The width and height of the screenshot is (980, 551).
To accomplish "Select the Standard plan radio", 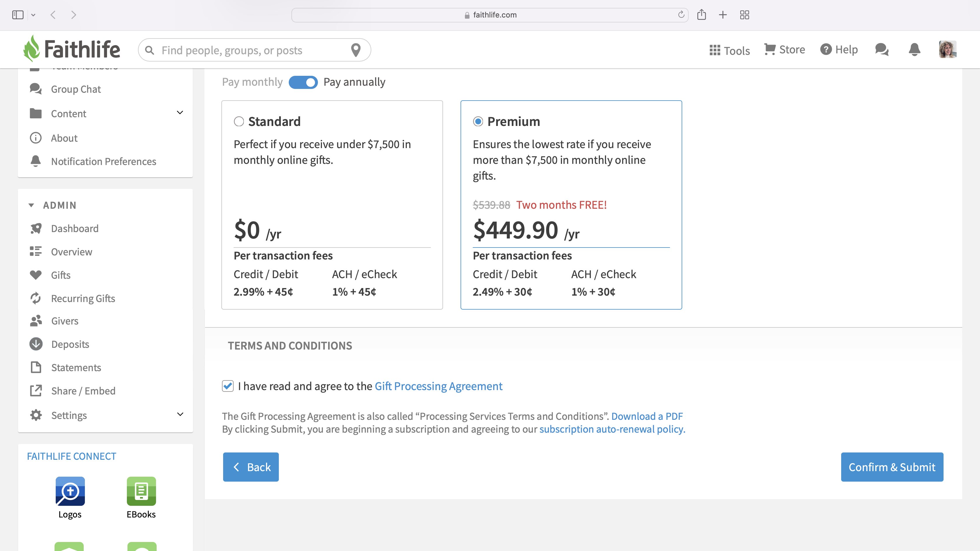I will [239, 121].
